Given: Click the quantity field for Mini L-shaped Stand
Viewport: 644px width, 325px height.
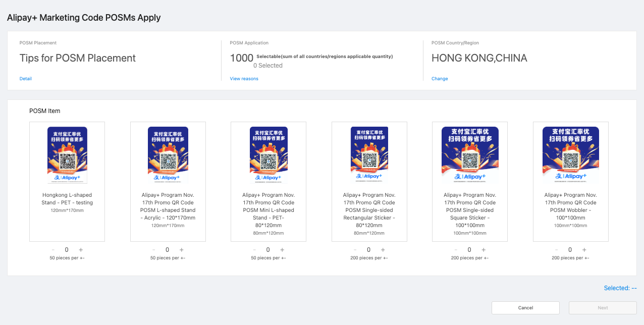Looking at the screenshot, I should (x=268, y=249).
